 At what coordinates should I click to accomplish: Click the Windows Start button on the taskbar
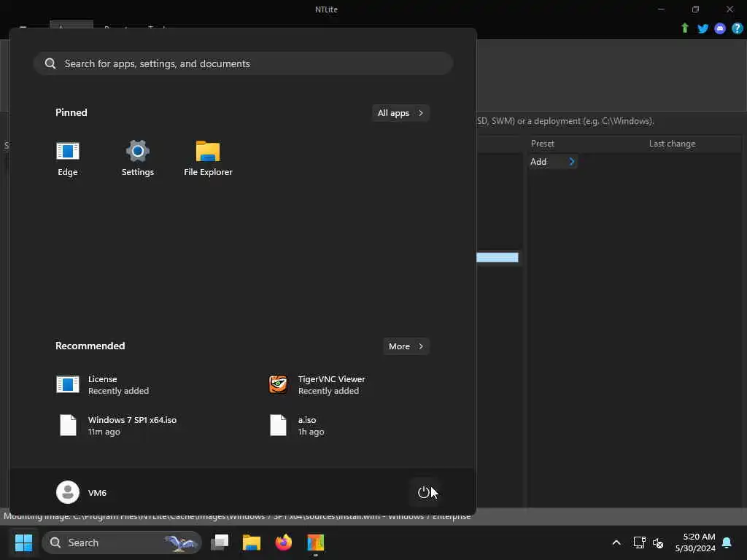coord(23,542)
